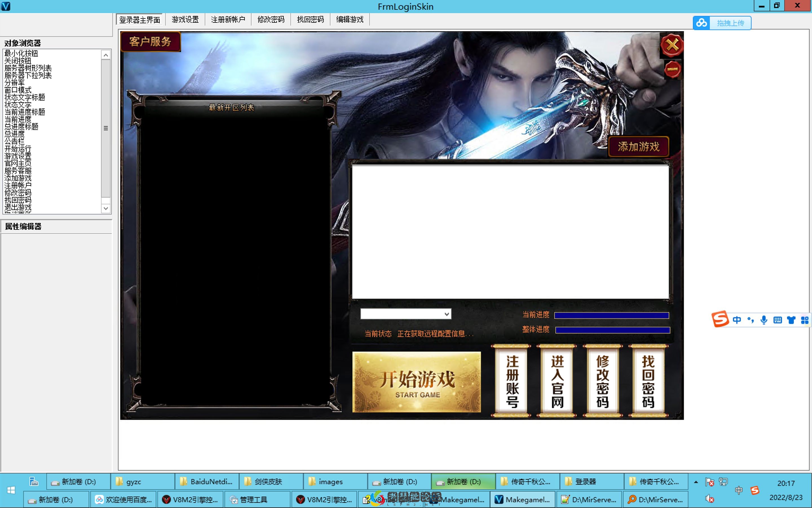Open the 剑侠皮肤 folder taskbar item

pos(271,482)
